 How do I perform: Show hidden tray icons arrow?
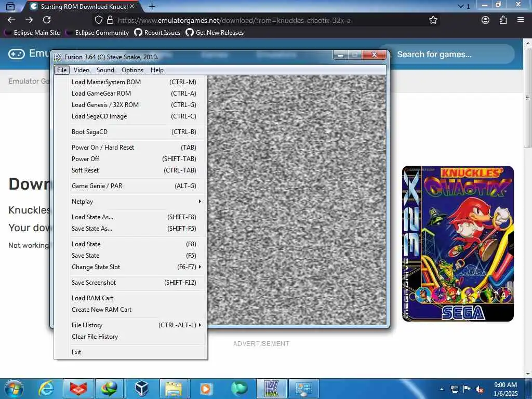(442, 389)
